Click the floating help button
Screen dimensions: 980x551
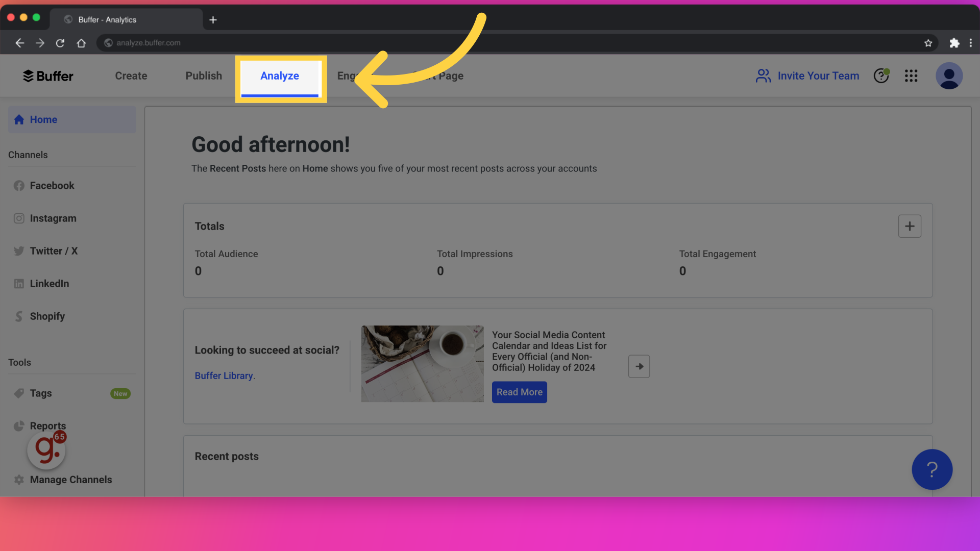coord(932,469)
